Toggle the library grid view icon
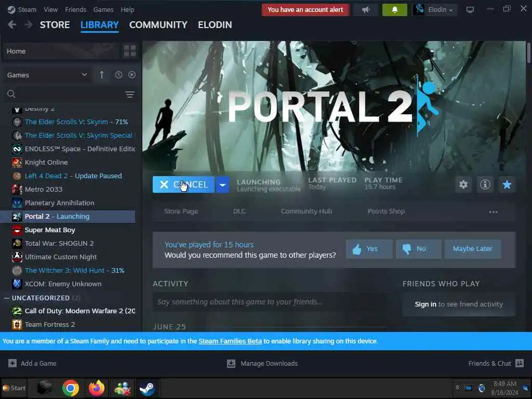Image resolution: width=532 pixels, height=399 pixels. 129,51
